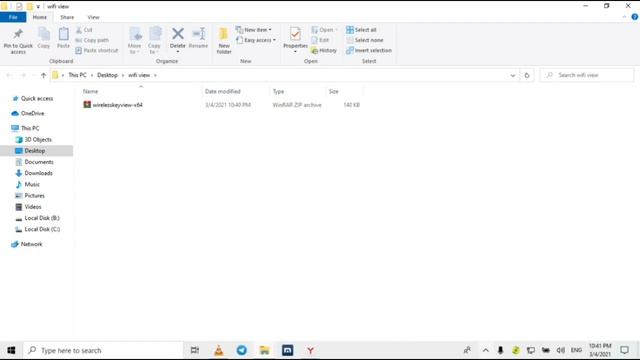
Task: Open the New item dropdown
Action: click(253, 30)
